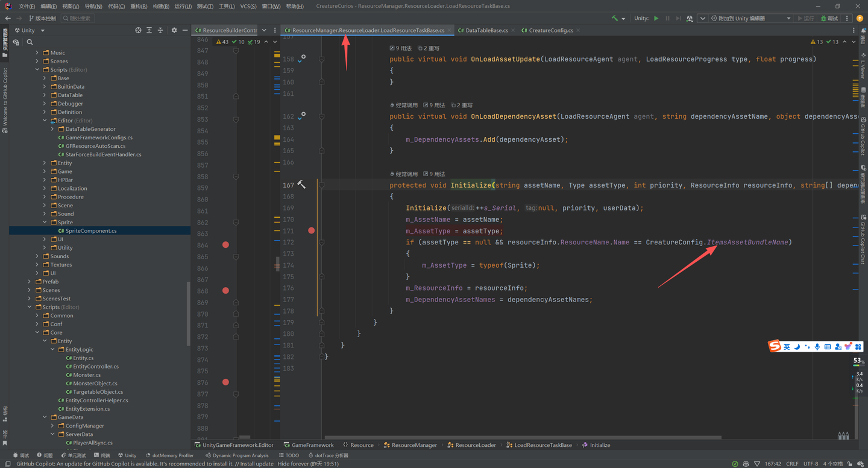Screen dimensions: 868x468
Task: Show hidden tabs dropdown next to ResourceBuilderContr tab
Action: [x=264, y=30]
